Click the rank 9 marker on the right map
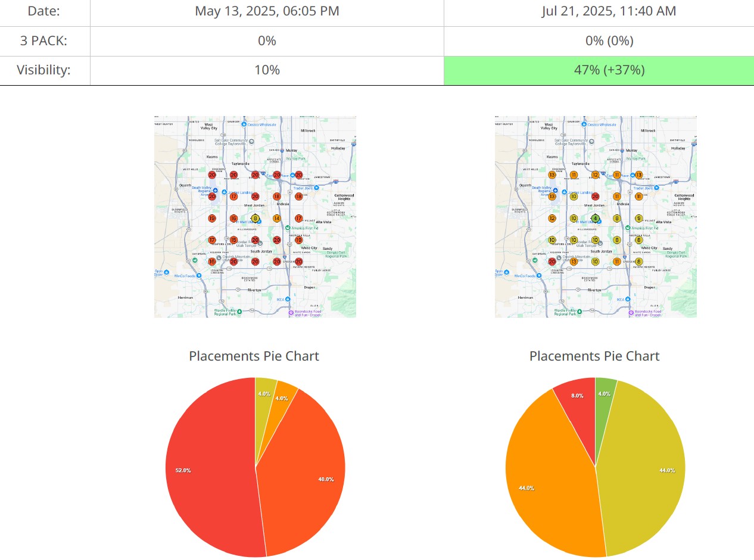The image size is (754, 560). click(638, 218)
